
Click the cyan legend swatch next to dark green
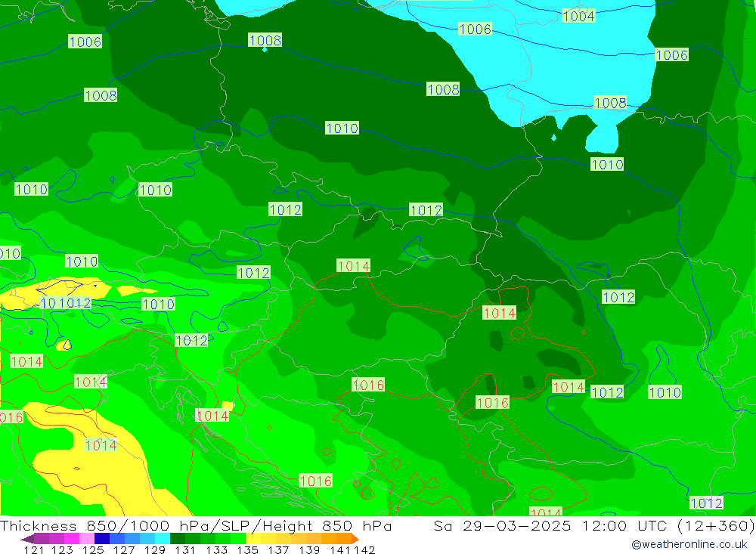point(162,539)
